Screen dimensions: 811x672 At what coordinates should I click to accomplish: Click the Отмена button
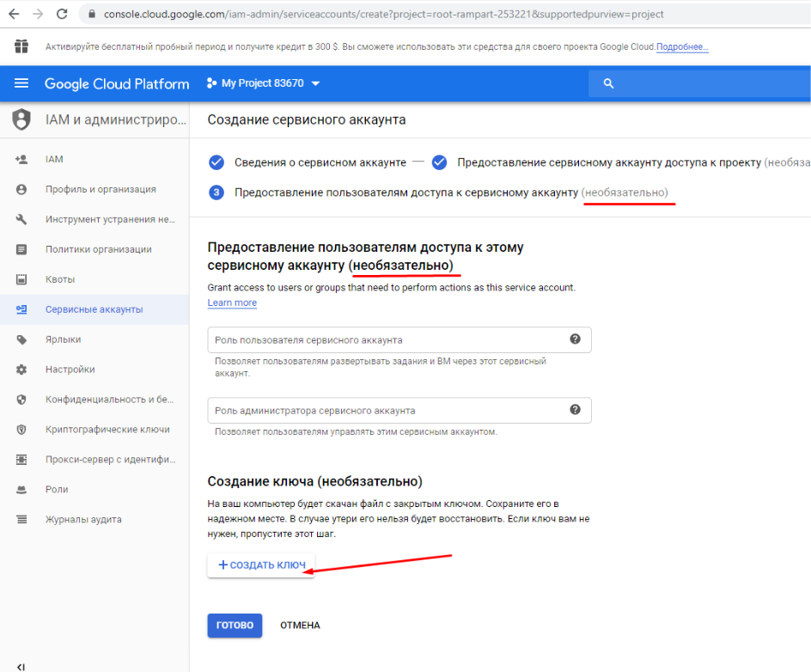click(x=300, y=625)
